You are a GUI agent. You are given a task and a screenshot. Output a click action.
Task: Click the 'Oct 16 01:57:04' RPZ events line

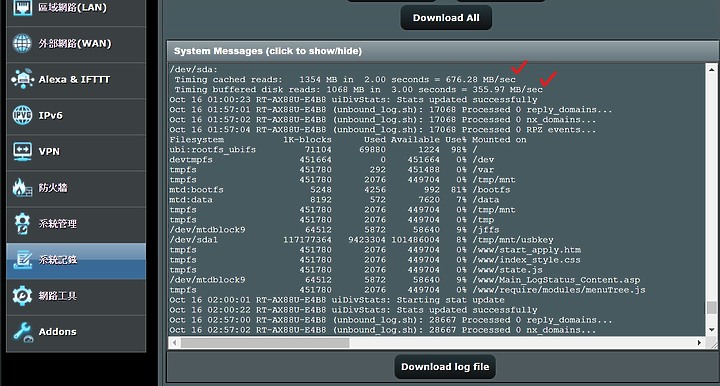[383, 130]
